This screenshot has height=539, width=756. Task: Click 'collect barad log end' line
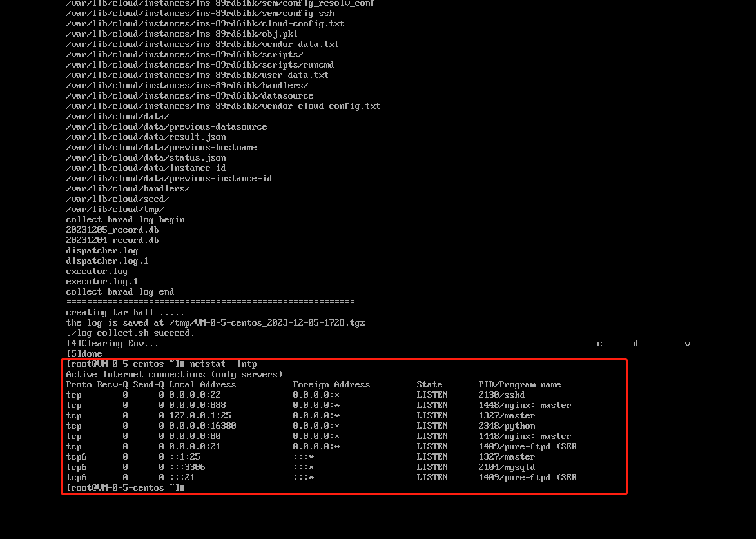point(120,291)
